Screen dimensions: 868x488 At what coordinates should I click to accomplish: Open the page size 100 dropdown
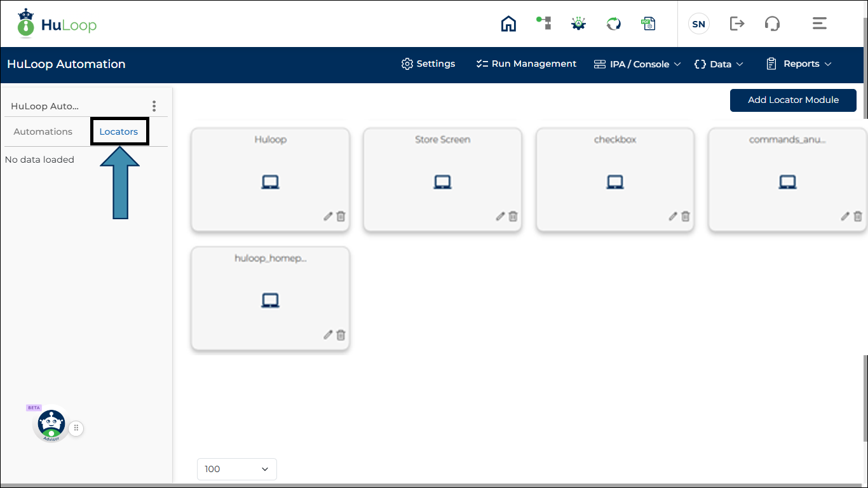click(x=237, y=469)
